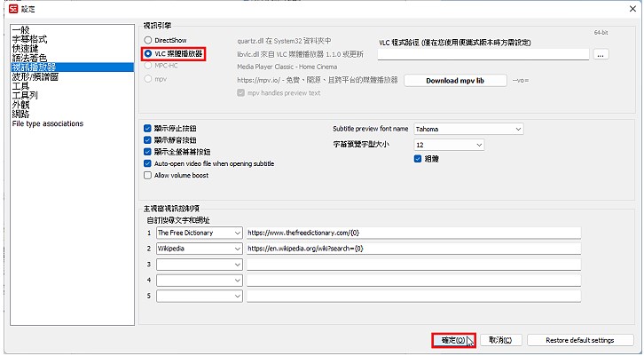
Task: Click the Download mpv lib button
Action: click(x=455, y=81)
